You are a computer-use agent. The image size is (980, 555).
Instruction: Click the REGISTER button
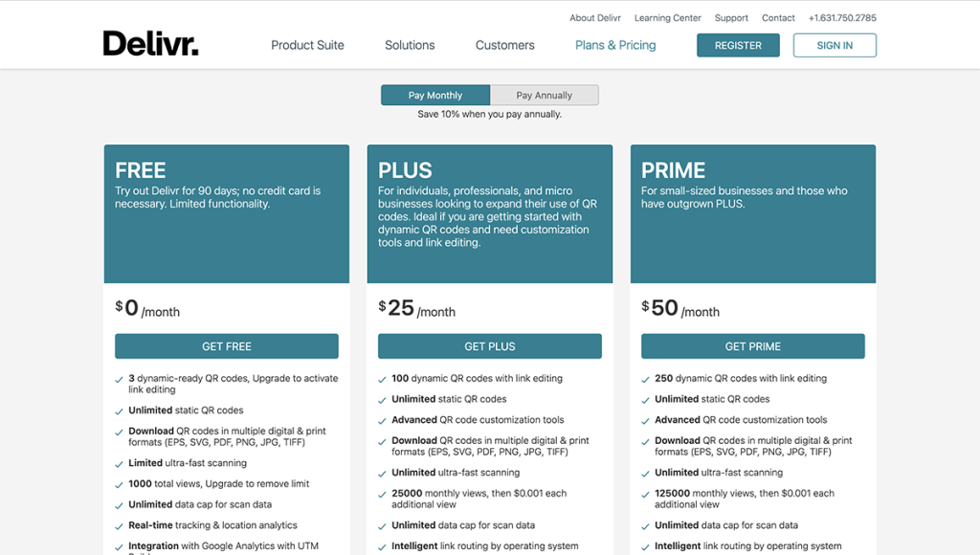[x=738, y=45]
